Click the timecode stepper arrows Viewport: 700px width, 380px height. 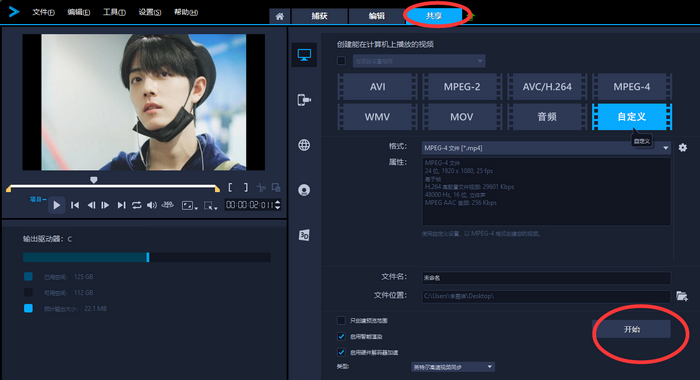coord(278,205)
